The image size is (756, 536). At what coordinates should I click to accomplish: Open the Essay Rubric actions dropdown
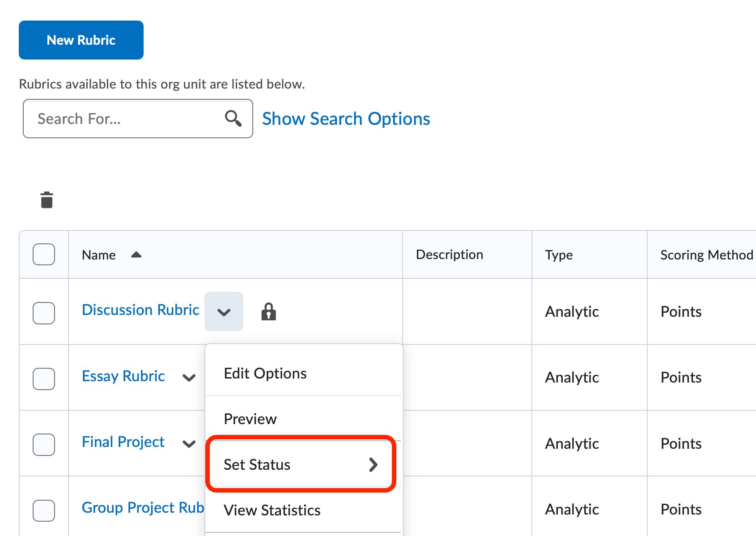coord(189,378)
